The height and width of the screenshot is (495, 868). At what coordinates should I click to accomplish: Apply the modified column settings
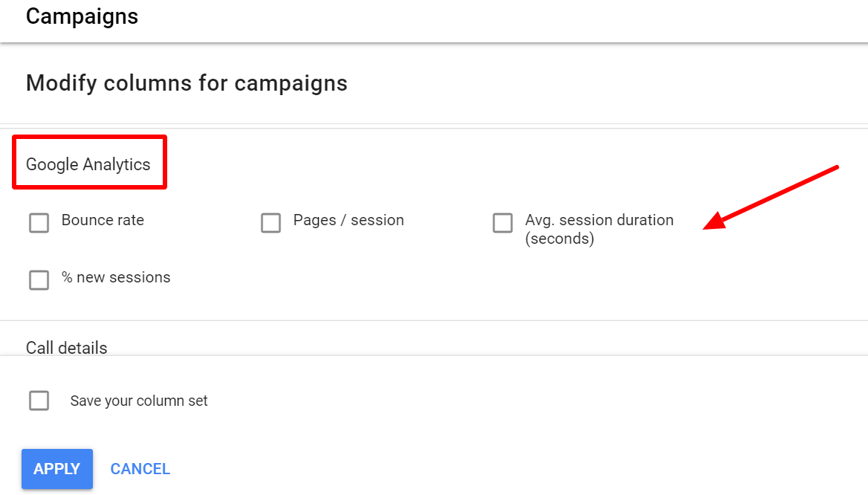point(57,469)
